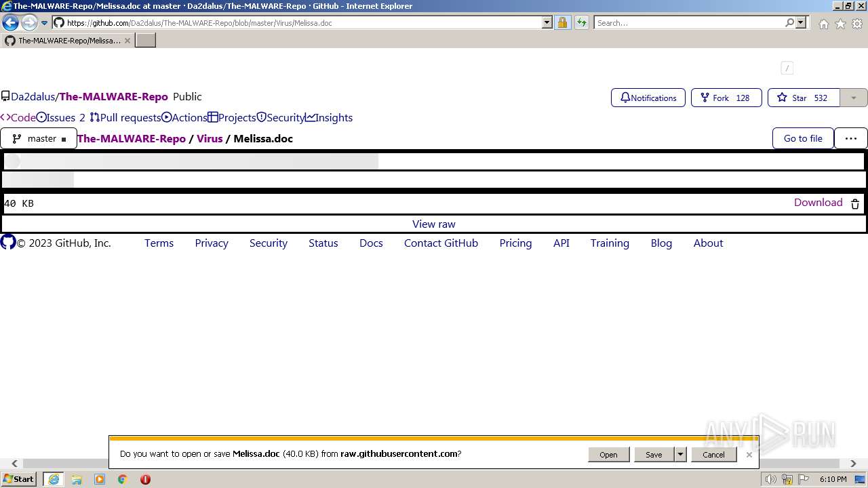The width and height of the screenshot is (868, 488).
Task: Open the Chrome taskbar icon
Action: 123,479
